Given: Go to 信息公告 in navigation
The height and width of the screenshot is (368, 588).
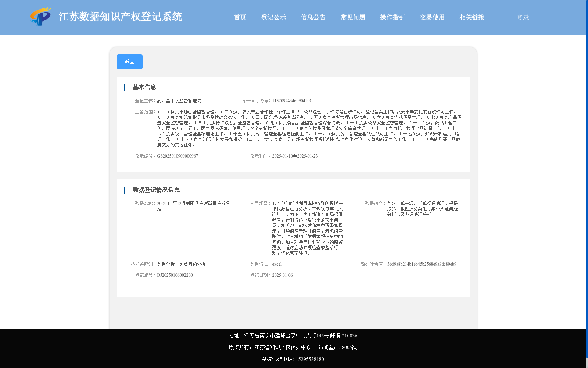Looking at the screenshot, I should tap(313, 17).
